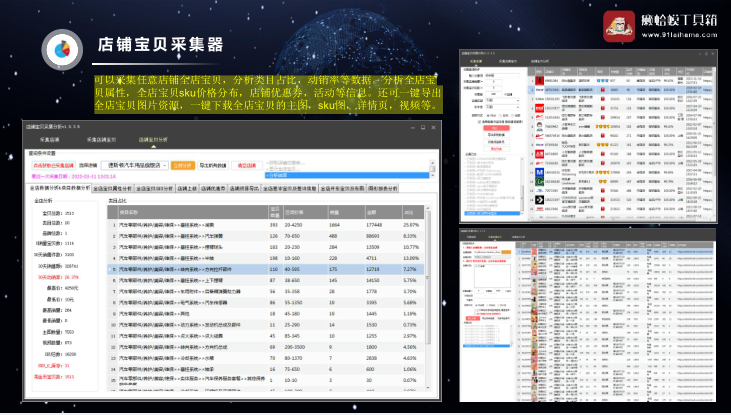731x415 pixels.
Task: Click the 懒蛤蟆工具箱 toad logo icon
Action: pos(619,27)
